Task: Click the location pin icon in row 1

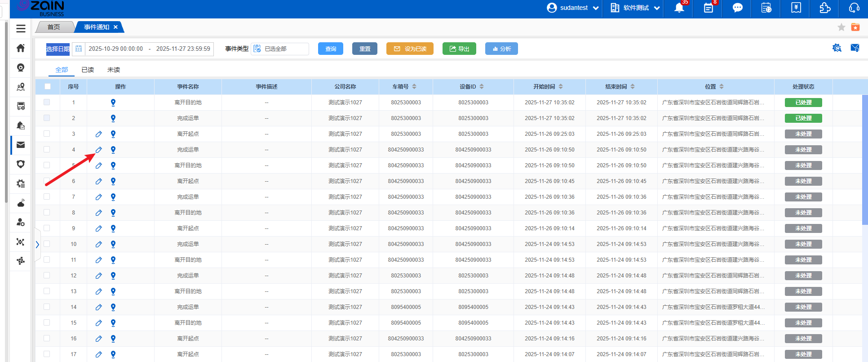Action: [113, 103]
